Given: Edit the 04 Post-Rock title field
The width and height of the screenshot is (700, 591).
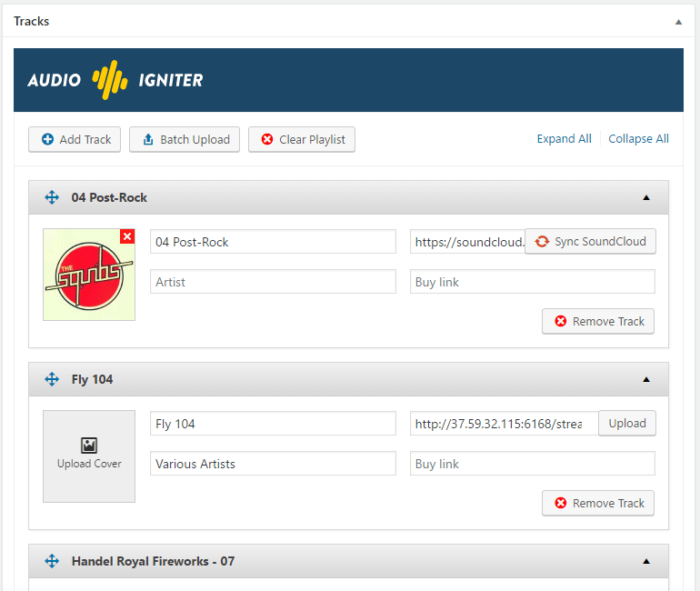Looking at the screenshot, I should (273, 242).
